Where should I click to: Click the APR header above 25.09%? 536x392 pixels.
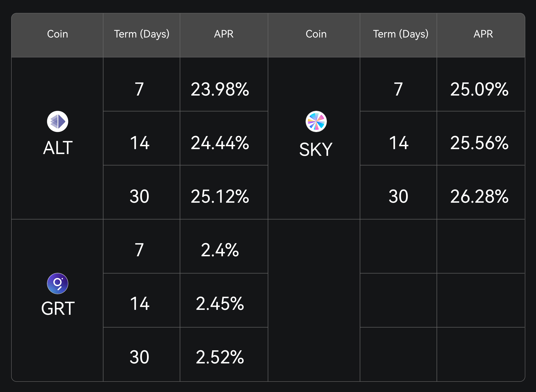[x=483, y=34]
